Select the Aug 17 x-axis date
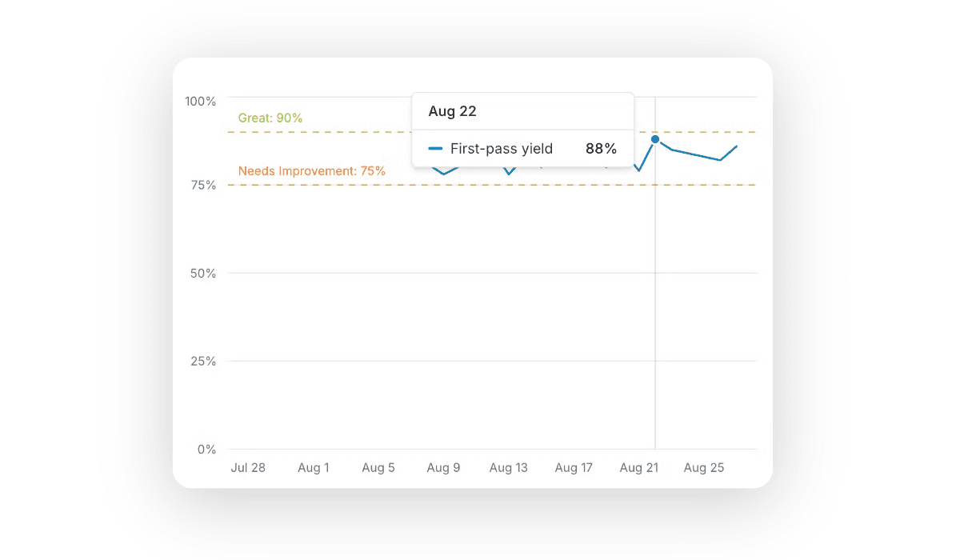Screen dimensions: 960x560 (x=574, y=468)
